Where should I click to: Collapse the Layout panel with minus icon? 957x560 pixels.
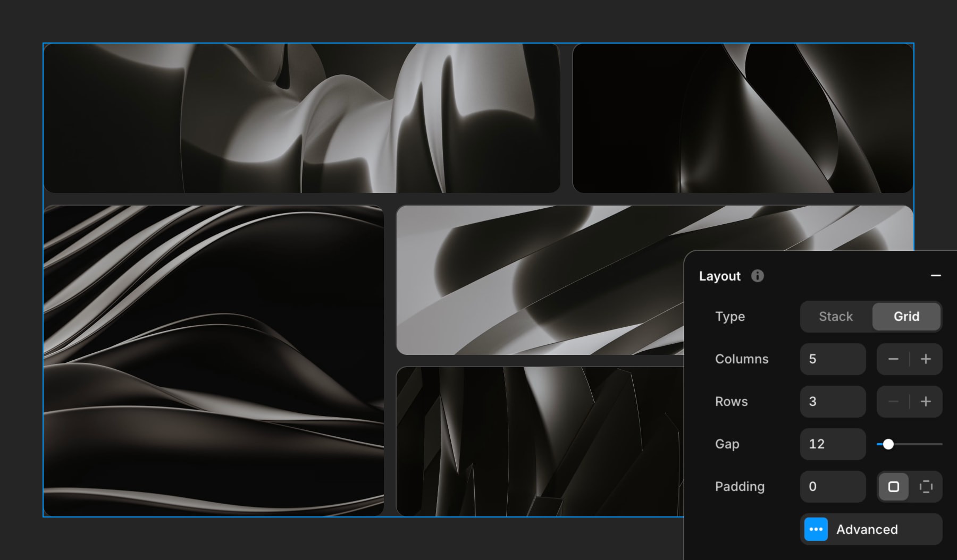(x=936, y=276)
